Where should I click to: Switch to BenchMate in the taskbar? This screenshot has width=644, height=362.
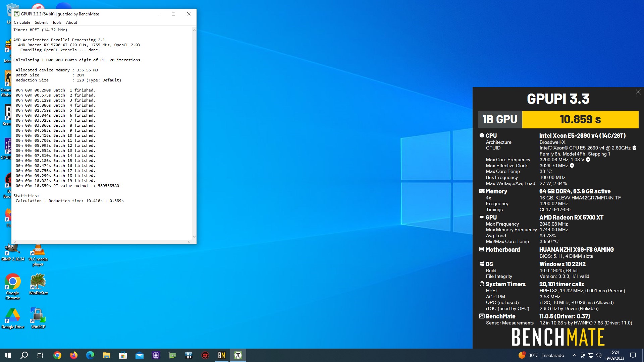click(222, 355)
